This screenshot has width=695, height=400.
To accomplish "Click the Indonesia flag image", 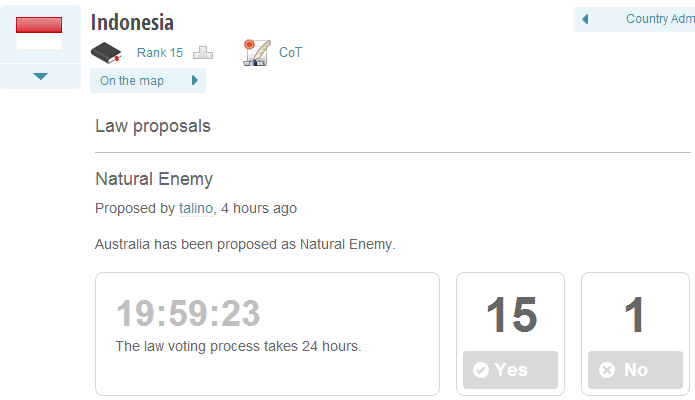I will [x=39, y=32].
